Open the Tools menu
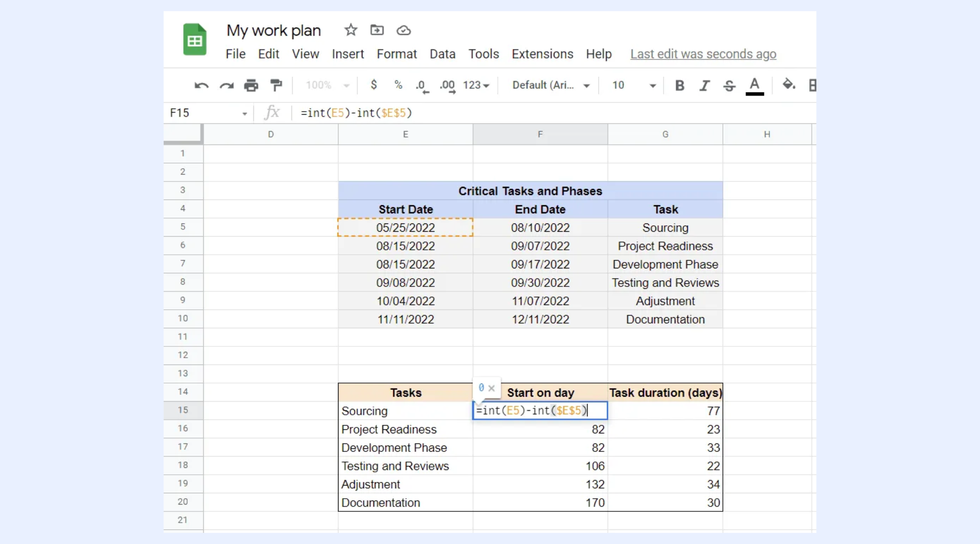Screen dimensions: 980x544 [x=484, y=54]
